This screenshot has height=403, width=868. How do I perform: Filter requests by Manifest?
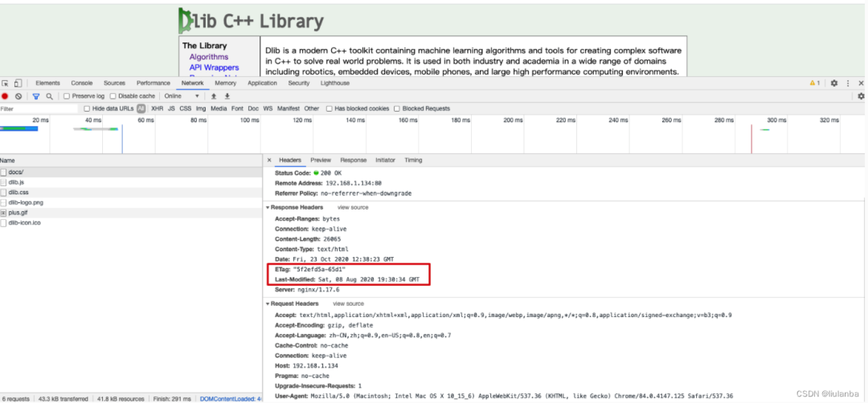coord(289,109)
